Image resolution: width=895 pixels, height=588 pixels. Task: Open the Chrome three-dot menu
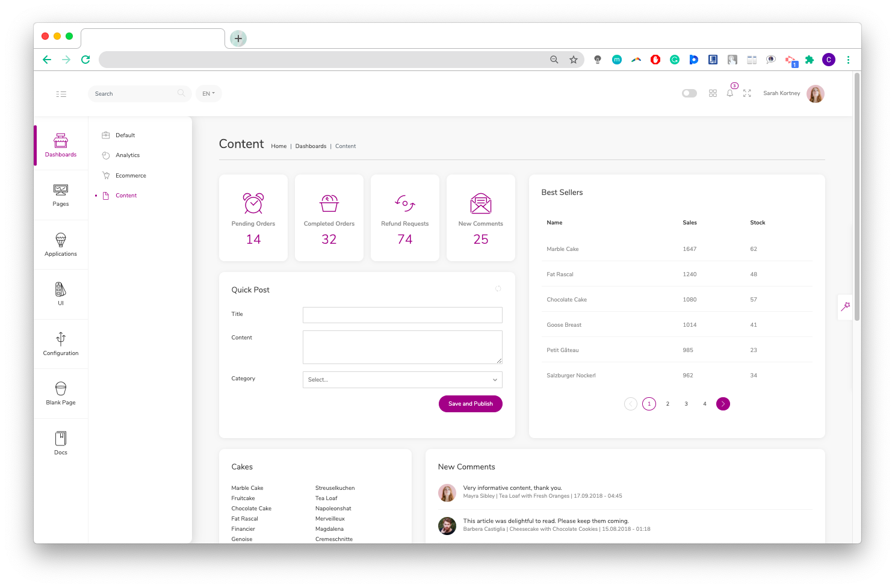(848, 60)
